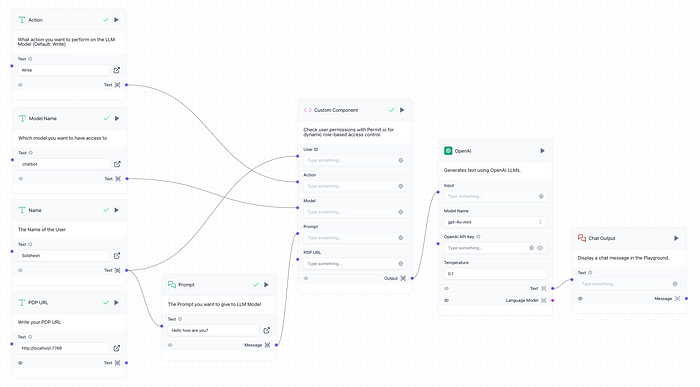Open expanded editor for Prompt text field
700x387 pixels.
coord(267,330)
